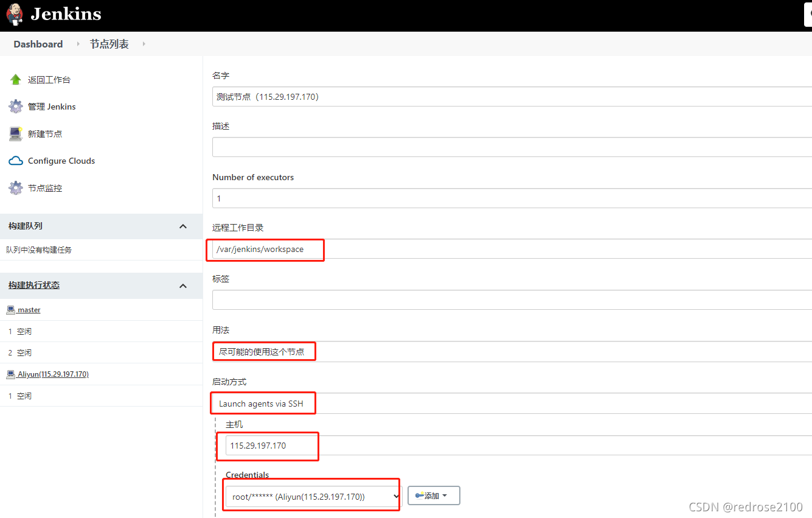Click the 名字 field label
The image size is (812, 518).
[221, 75]
